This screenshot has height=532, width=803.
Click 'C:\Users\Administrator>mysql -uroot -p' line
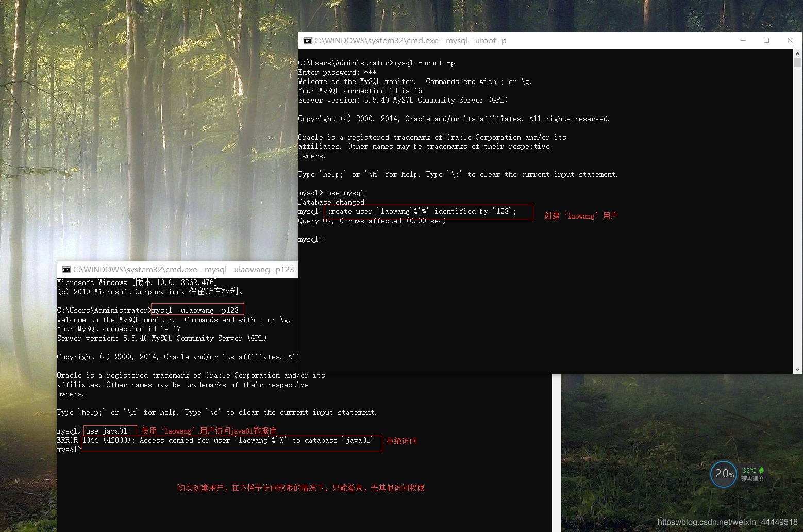377,63
